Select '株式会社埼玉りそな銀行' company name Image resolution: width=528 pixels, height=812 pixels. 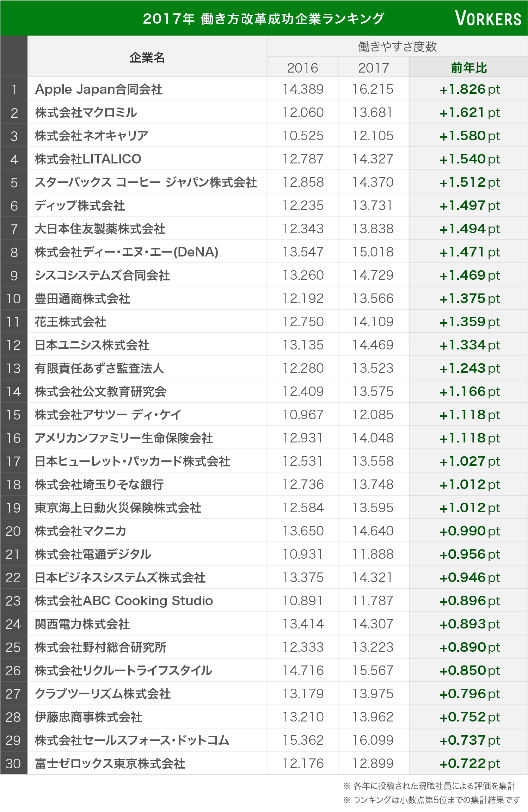click(x=99, y=485)
